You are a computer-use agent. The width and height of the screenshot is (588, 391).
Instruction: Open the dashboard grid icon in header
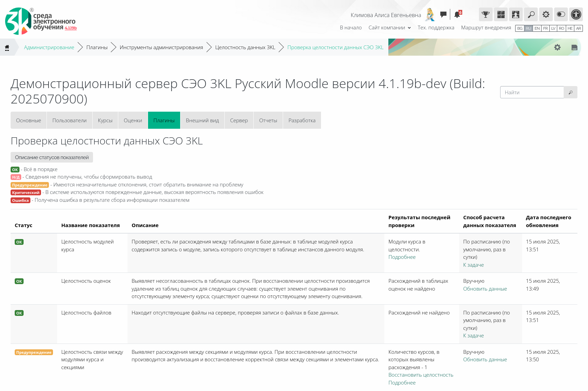tap(500, 14)
